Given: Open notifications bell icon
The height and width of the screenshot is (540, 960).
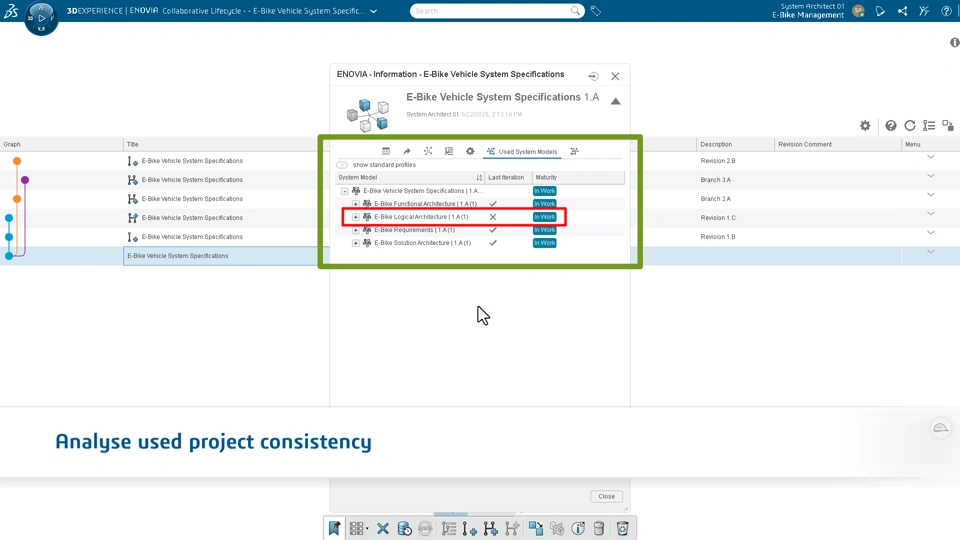Looking at the screenshot, I should pos(880,11).
